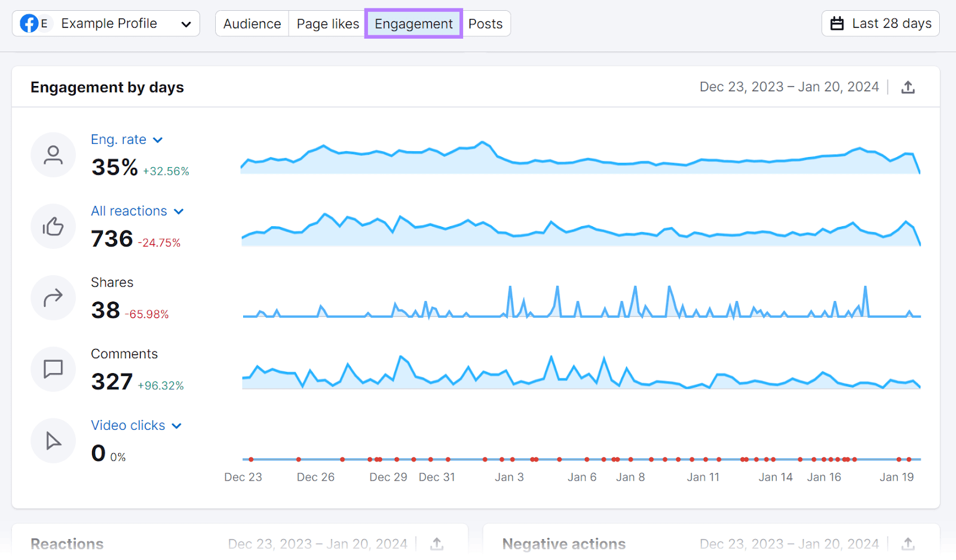This screenshot has width=956, height=560.
Task: Open the Last 28 days date picker
Action: [x=880, y=23]
